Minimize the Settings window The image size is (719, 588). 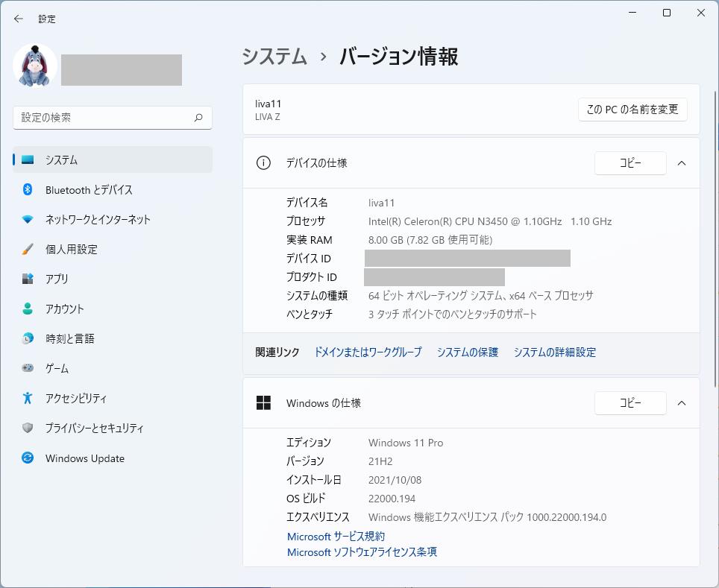pos(632,13)
